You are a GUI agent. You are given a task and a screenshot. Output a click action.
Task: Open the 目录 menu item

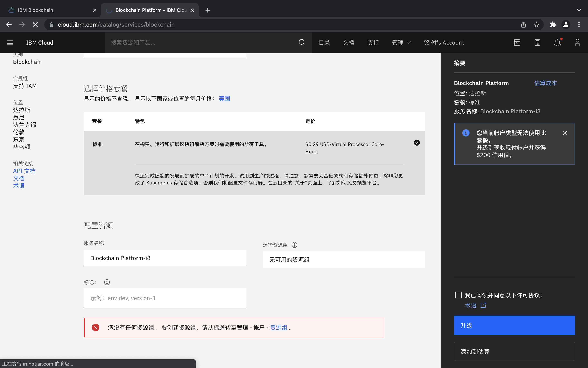coord(324,43)
